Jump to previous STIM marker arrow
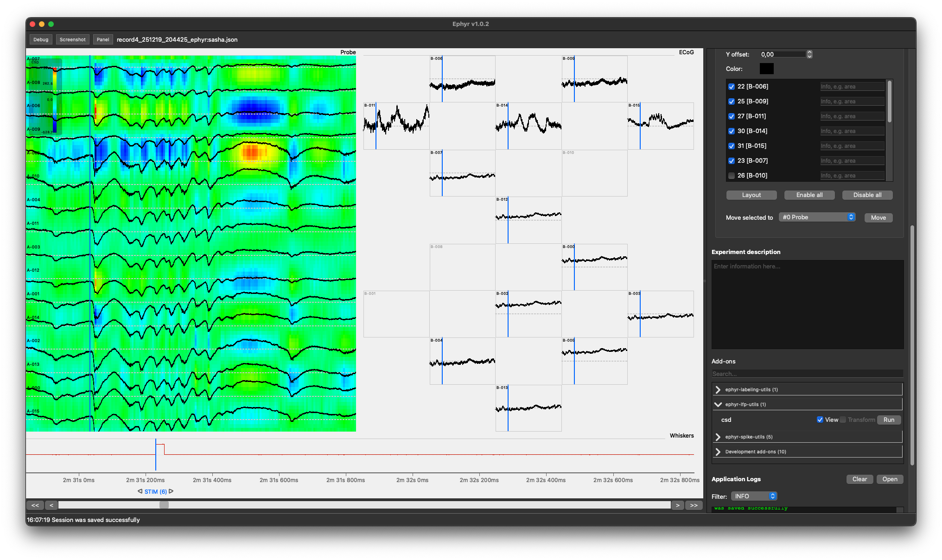The image size is (942, 560). (x=140, y=491)
